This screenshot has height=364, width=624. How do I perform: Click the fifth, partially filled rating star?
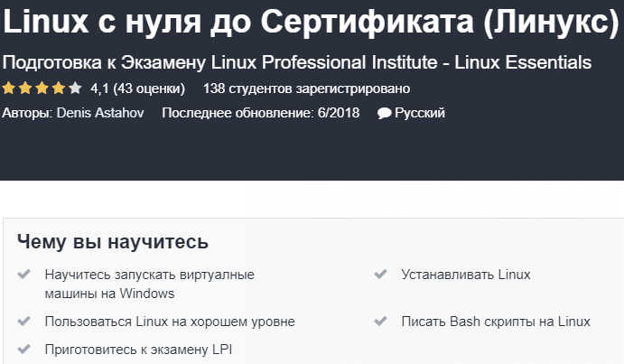(75, 89)
